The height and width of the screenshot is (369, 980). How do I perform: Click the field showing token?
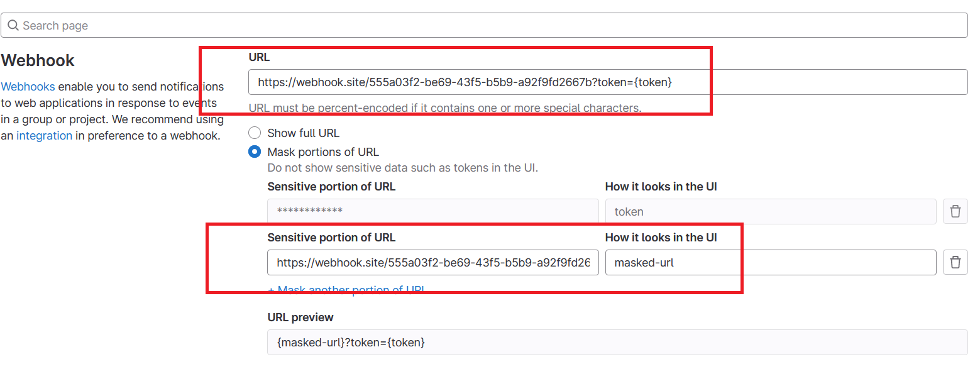click(x=770, y=211)
